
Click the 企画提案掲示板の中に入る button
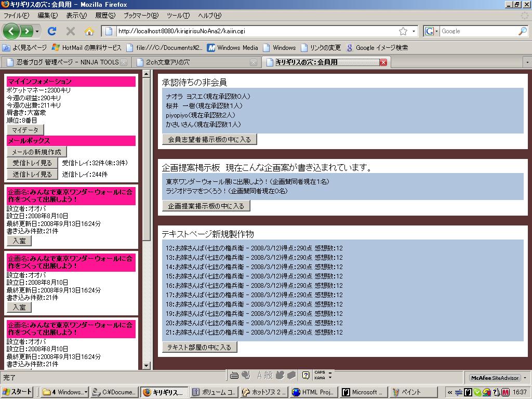tap(206, 206)
